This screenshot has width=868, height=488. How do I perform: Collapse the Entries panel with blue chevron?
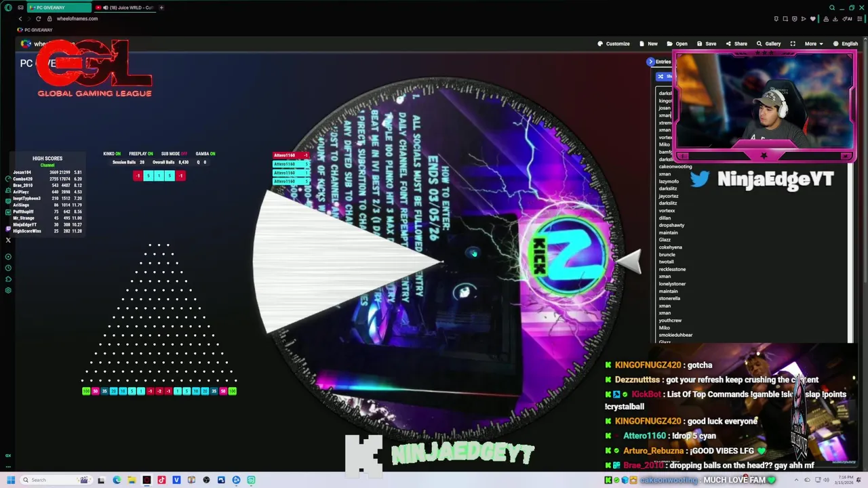(650, 62)
